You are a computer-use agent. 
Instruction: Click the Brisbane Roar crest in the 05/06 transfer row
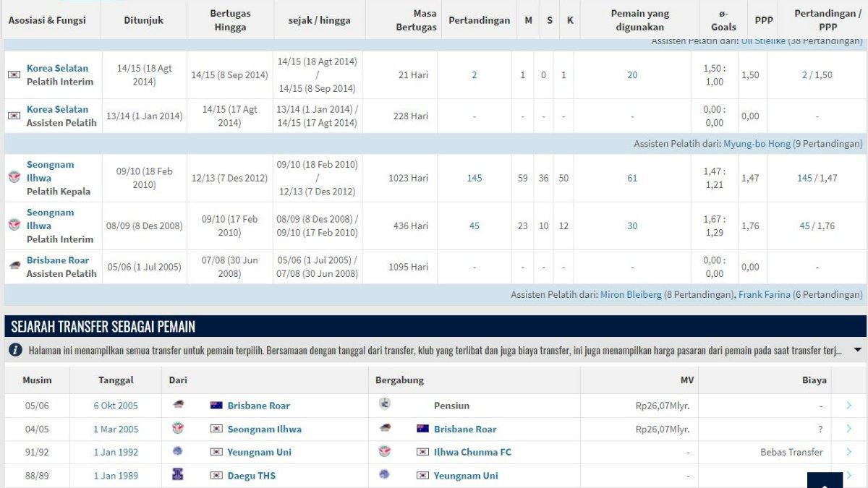178,405
